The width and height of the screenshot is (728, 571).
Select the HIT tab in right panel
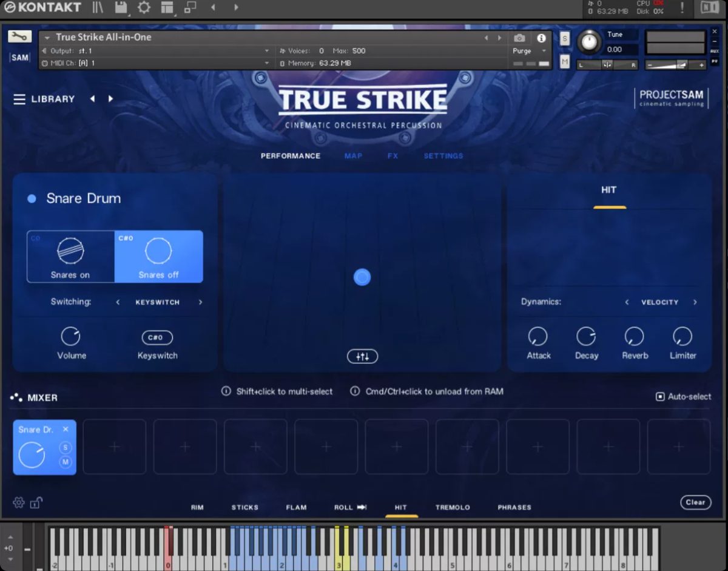pyautogui.click(x=609, y=190)
